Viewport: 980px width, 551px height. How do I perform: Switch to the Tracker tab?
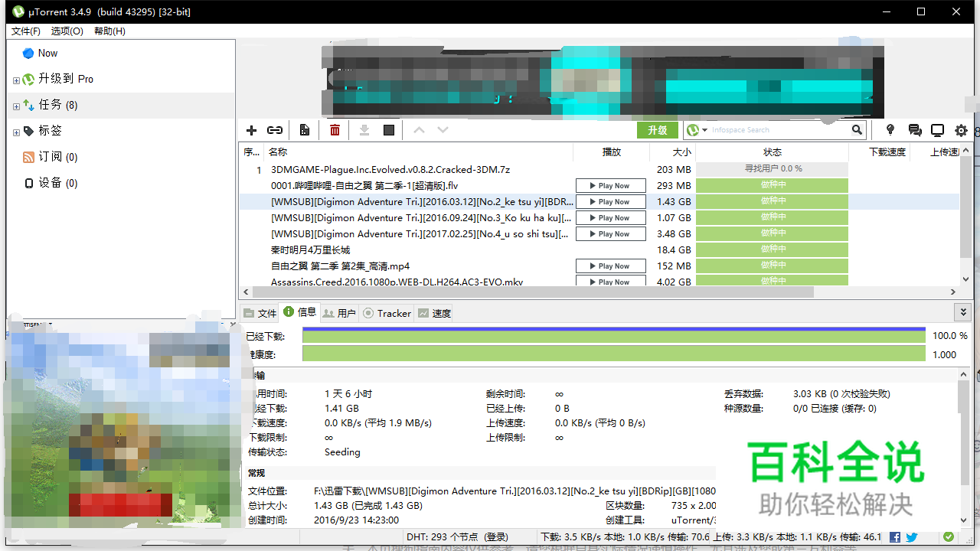pyautogui.click(x=387, y=313)
